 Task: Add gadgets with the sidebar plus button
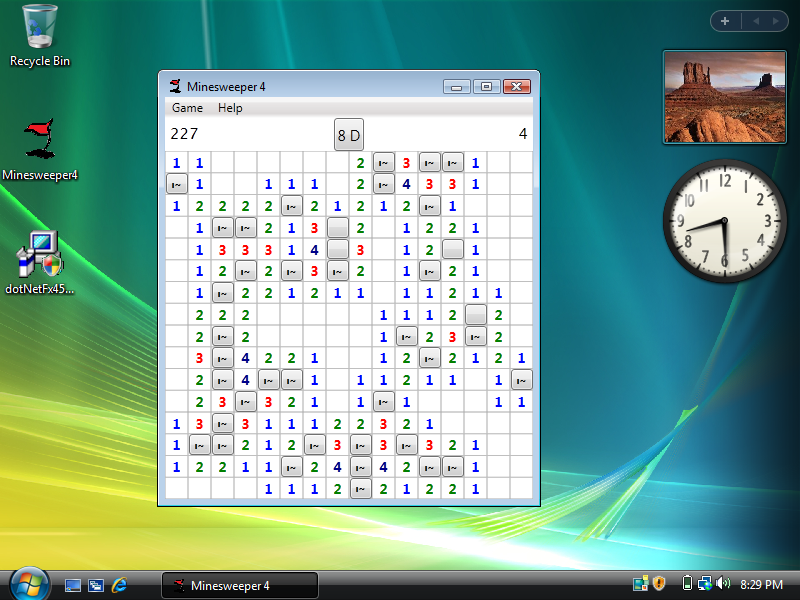(x=724, y=21)
